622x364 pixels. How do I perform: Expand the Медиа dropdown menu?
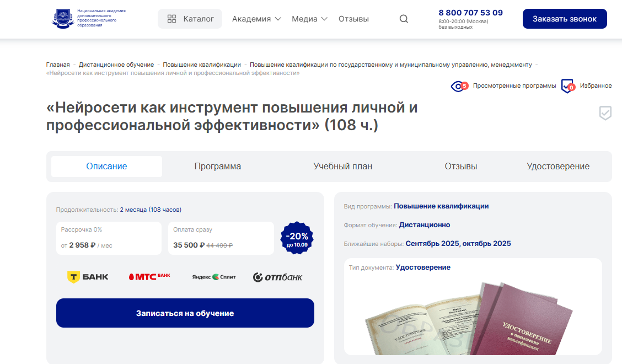pos(309,19)
